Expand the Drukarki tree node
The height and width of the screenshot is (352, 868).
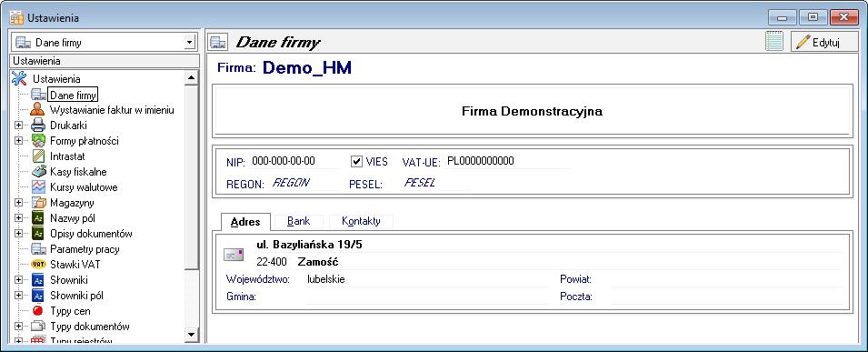(x=18, y=126)
